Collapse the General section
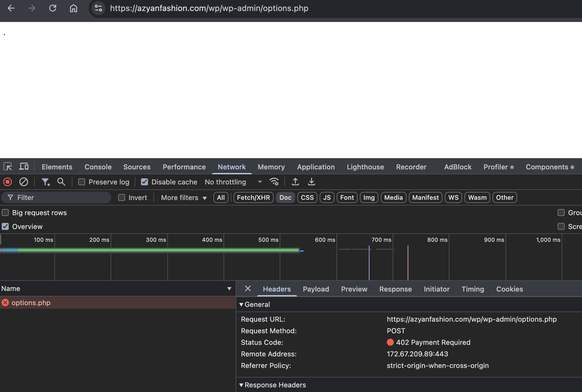 pyautogui.click(x=241, y=304)
